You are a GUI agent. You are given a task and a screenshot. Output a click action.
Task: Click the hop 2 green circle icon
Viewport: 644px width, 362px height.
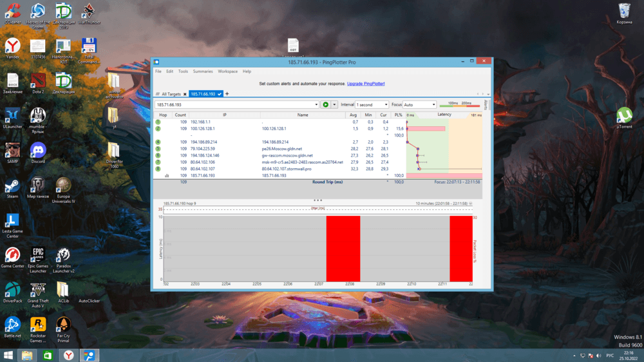pos(158,129)
